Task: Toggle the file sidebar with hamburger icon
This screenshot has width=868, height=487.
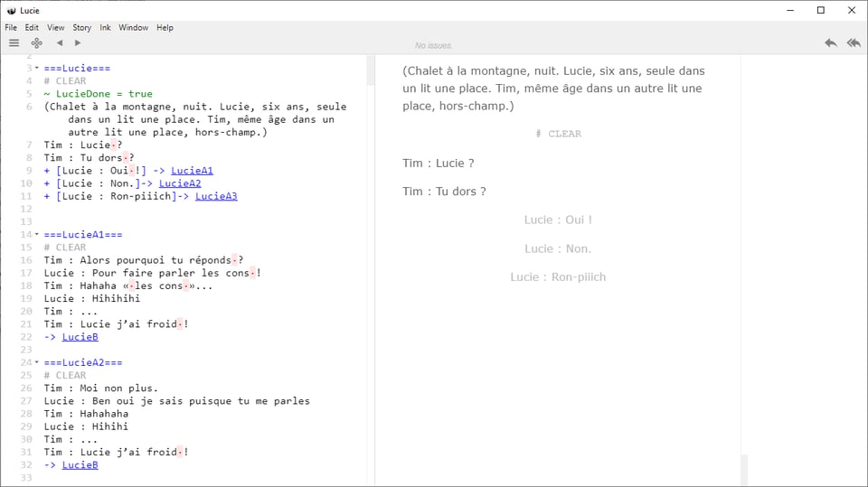Action: click(14, 42)
